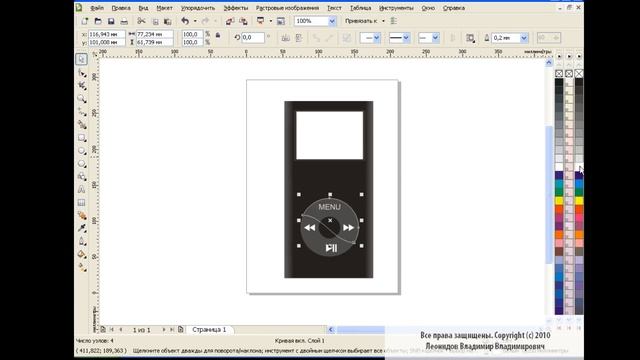The image size is (640, 360).
Task: Open the Правка menu
Action: [x=121, y=8]
